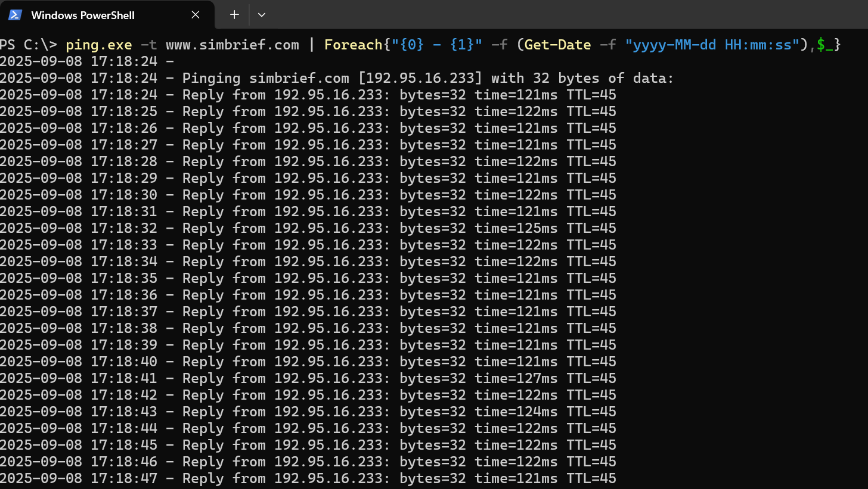Click the reply line stamped 17:18:27
This screenshot has width=868, height=489.
click(308, 145)
